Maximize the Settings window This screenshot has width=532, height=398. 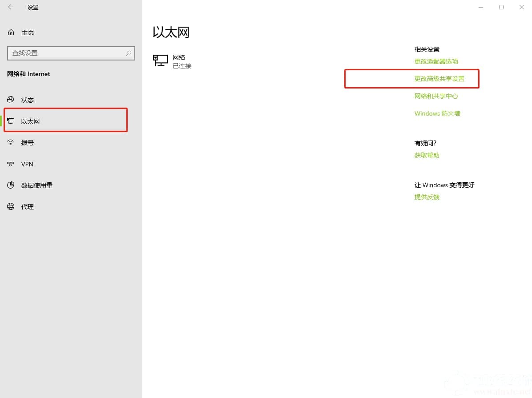tap(501, 7)
